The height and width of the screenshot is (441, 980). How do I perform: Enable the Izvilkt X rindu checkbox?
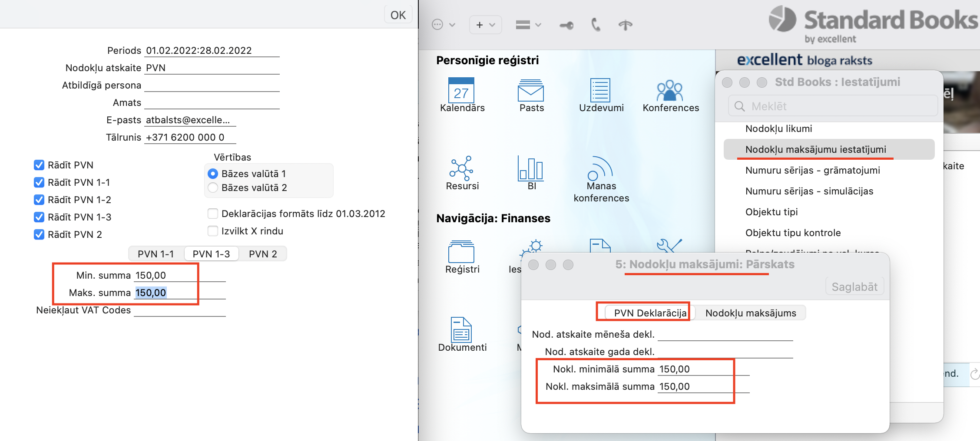(213, 231)
